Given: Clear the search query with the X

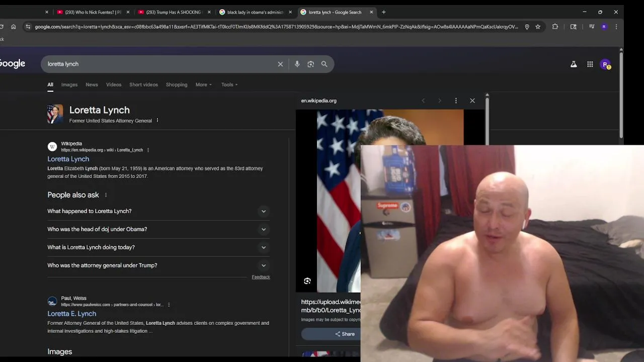Looking at the screenshot, I should point(280,64).
